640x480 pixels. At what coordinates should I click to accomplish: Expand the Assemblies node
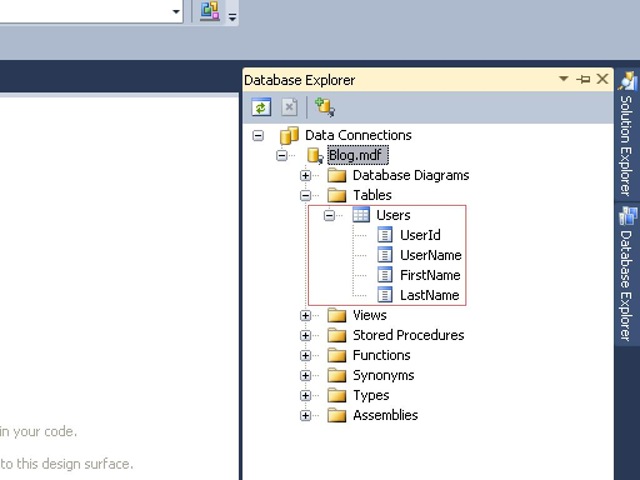point(305,416)
